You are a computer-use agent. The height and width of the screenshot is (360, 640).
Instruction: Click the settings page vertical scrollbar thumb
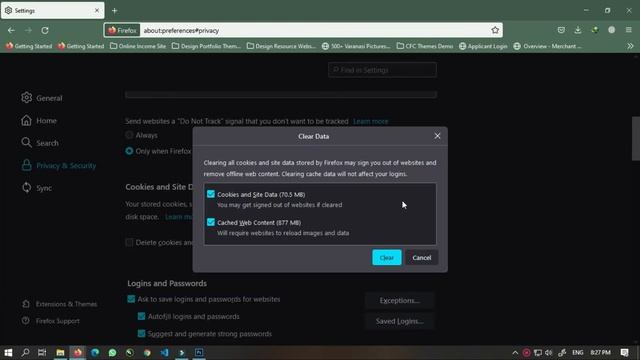point(636,139)
